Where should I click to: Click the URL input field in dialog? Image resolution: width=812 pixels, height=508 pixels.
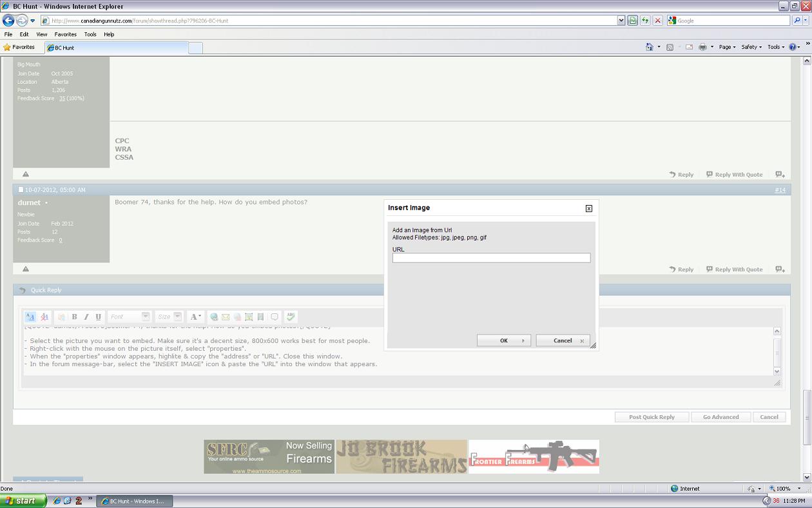tap(491, 258)
